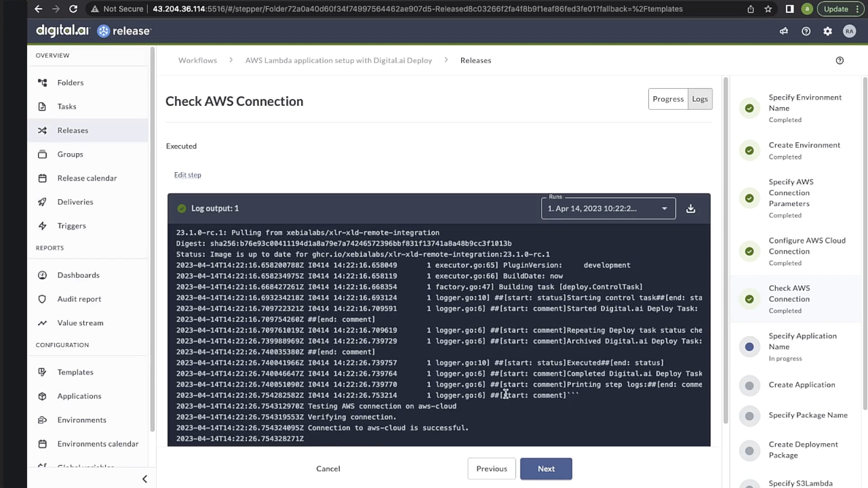Download the log output file

tap(690, 209)
